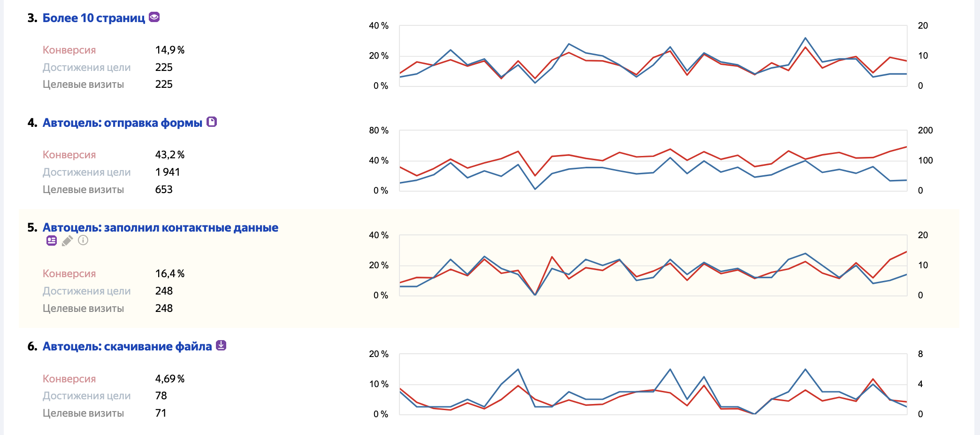Open info for заполнил контактные данные goal
The image size is (980, 435).
click(83, 241)
